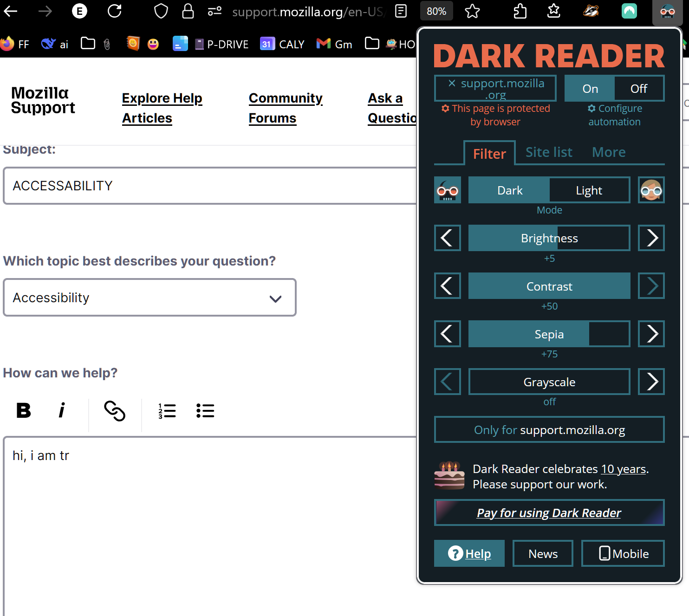Toggle bold formatting in the editor
The height and width of the screenshot is (616, 689).
click(x=24, y=410)
